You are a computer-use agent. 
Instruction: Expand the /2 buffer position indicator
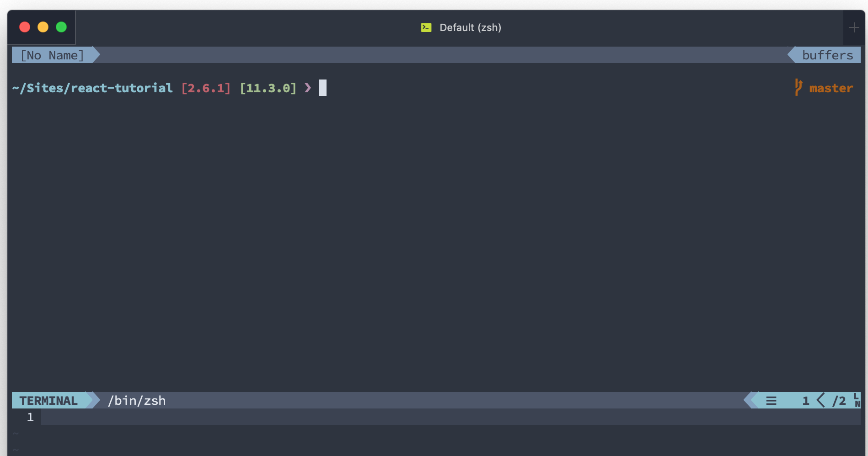[x=839, y=400]
